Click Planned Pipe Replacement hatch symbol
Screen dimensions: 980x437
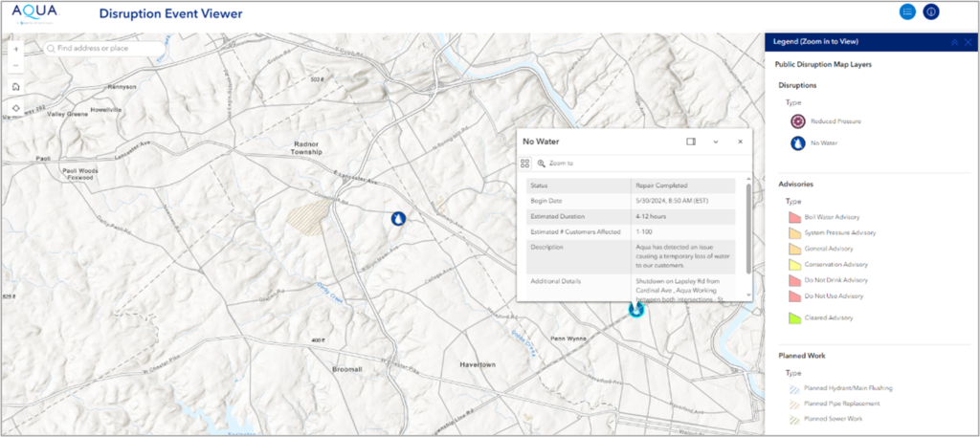pyautogui.click(x=794, y=404)
